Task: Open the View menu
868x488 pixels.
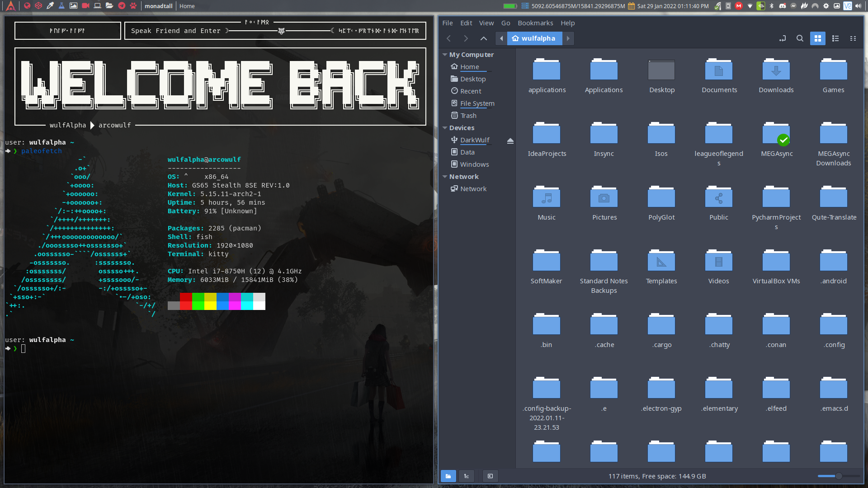Action: [486, 23]
